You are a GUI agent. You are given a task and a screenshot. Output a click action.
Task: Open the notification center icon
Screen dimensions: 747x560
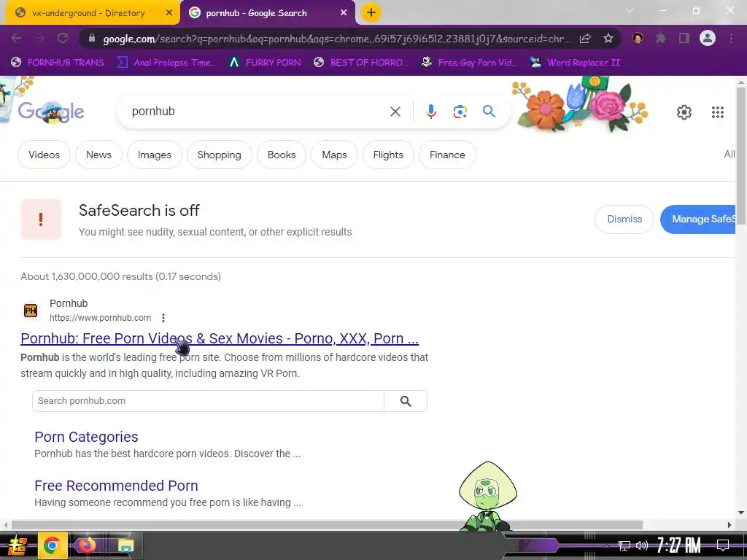(x=723, y=545)
